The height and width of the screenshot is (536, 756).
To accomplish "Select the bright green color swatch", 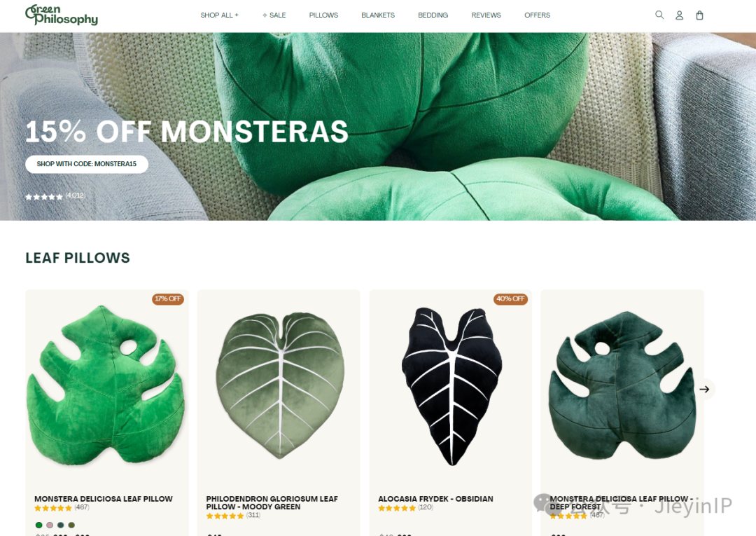I will pos(39,525).
